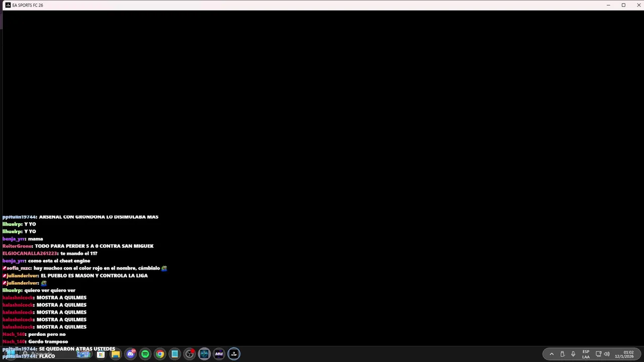Viewport: 644px width, 362px height.
Task: Close the EA SPORTS FC 26 window
Action: (638, 5)
